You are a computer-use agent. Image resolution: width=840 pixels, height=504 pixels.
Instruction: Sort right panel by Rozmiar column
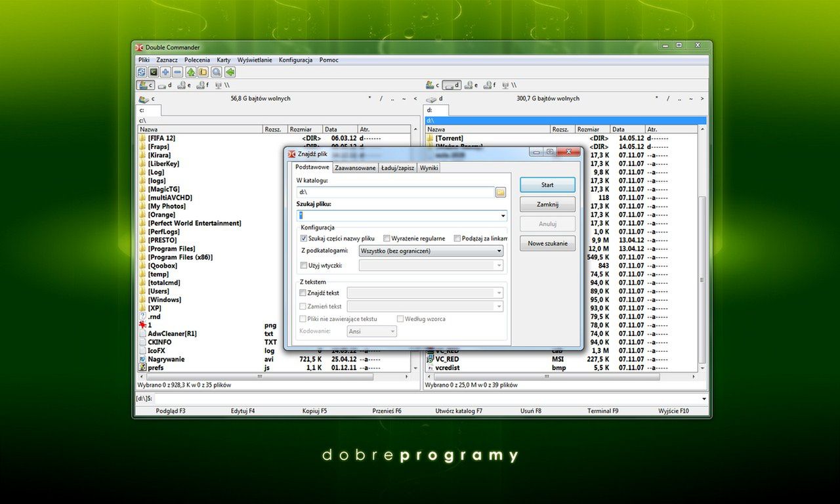click(x=593, y=129)
